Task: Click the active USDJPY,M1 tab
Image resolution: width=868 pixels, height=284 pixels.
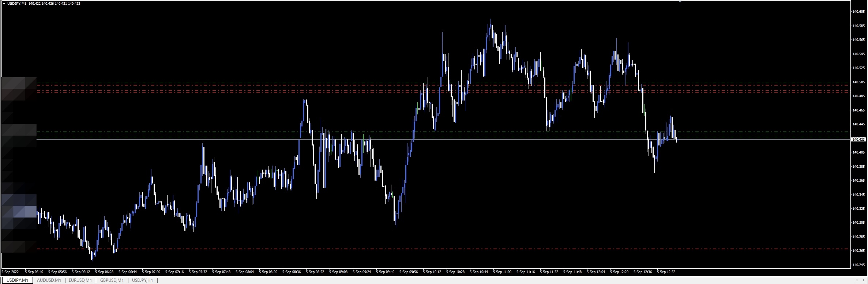Action: pos(17,280)
